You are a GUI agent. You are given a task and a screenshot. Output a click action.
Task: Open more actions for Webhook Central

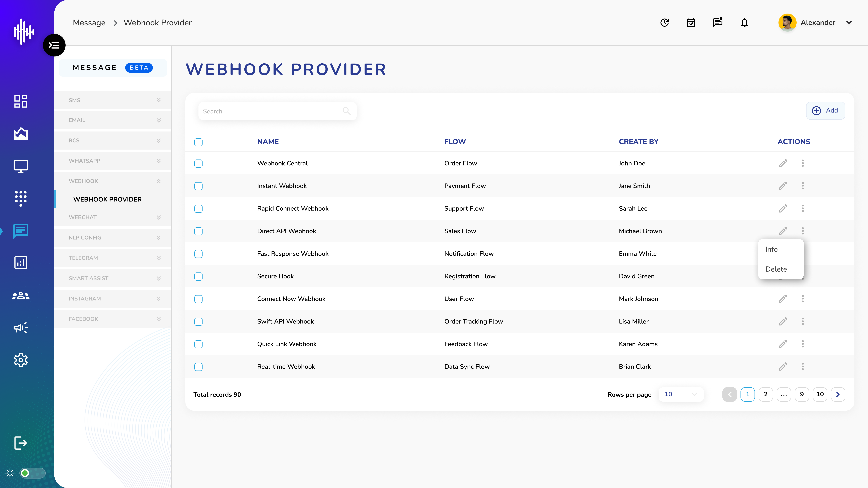[803, 163]
